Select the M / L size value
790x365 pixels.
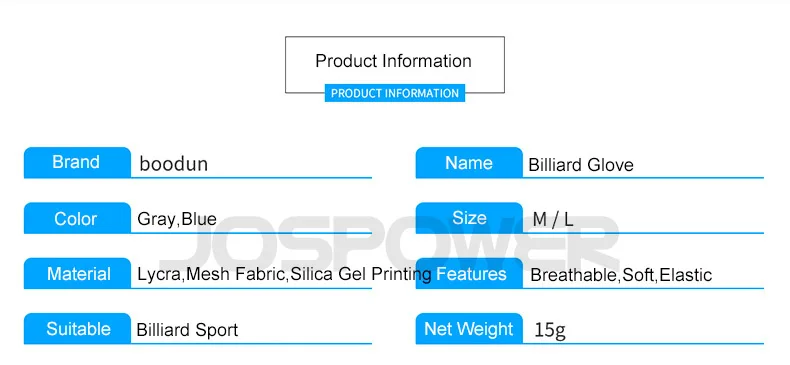[553, 220]
